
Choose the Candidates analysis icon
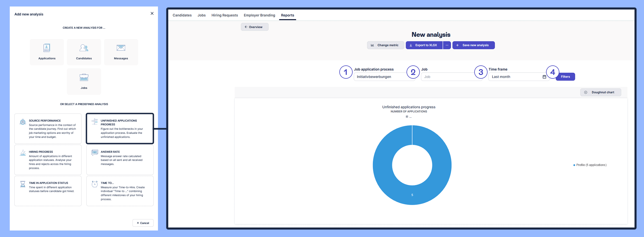click(84, 48)
